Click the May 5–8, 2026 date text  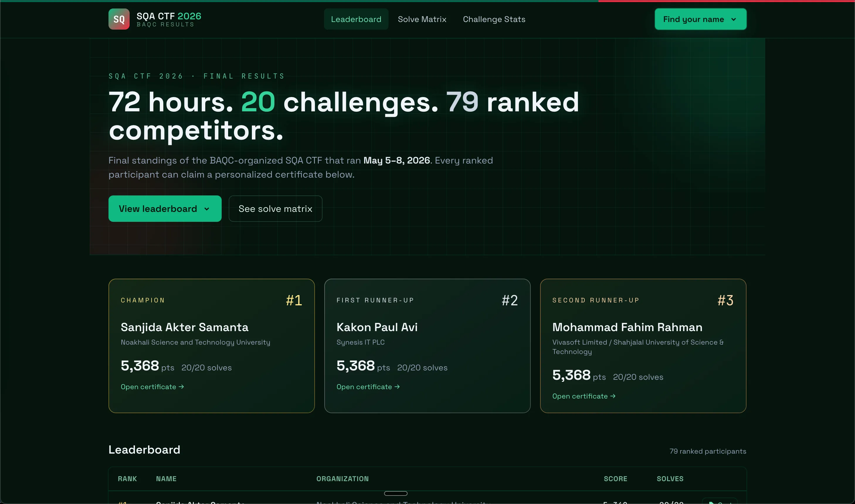pos(397,160)
